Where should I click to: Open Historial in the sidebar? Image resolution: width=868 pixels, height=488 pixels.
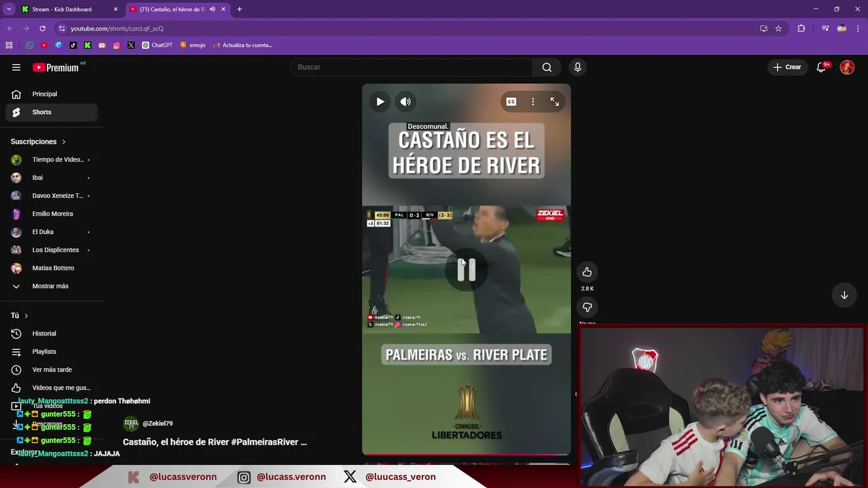click(52, 333)
